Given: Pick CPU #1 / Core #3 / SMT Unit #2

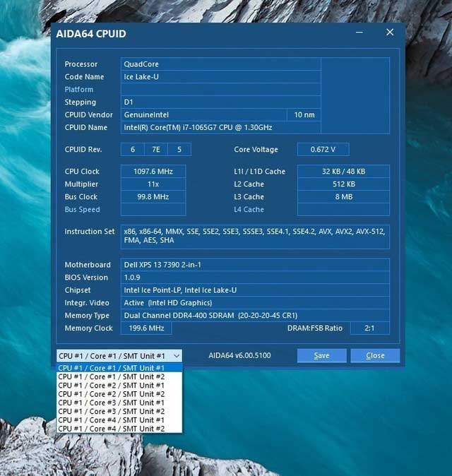Looking at the screenshot, I should (x=119, y=411).
